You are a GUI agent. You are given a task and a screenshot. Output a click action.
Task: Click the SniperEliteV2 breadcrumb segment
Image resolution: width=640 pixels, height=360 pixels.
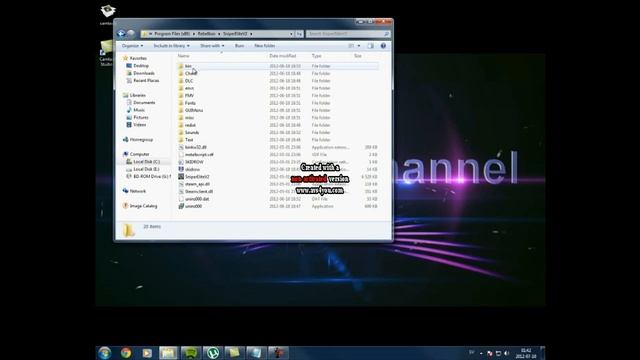click(235, 34)
